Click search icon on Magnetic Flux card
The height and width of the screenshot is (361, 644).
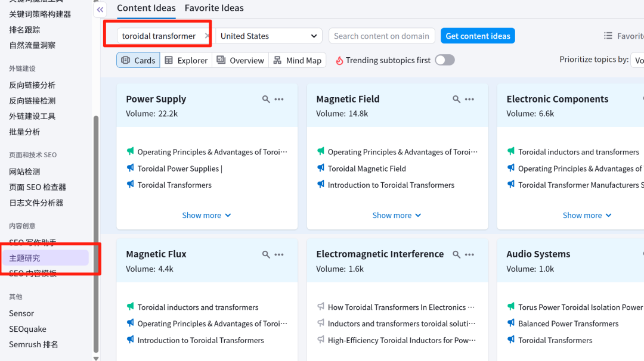tap(266, 254)
